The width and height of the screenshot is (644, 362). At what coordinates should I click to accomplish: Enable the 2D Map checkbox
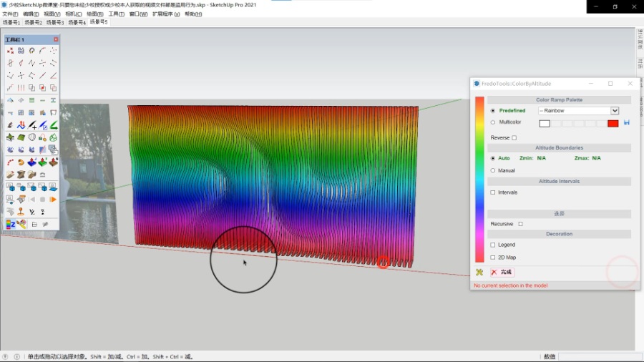pos(493,258)
